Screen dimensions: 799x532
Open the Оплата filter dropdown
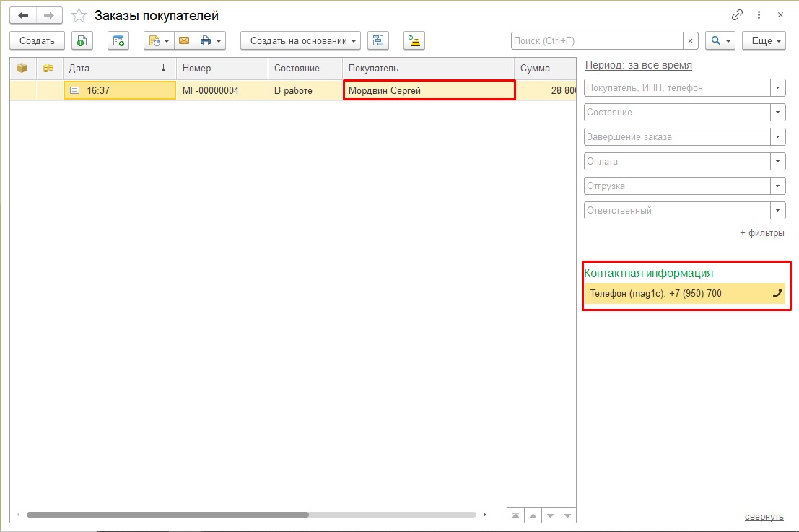point(777,162)
